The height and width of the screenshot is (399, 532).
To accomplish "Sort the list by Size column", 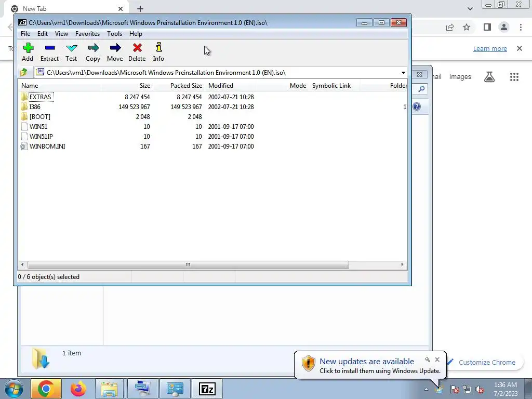I will (x=127, y=86).
